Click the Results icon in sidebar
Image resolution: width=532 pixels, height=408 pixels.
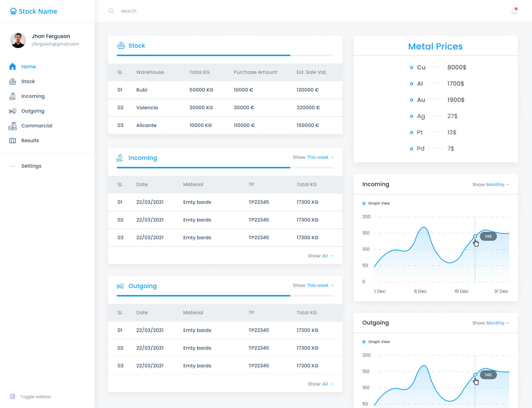click(13, 140)
